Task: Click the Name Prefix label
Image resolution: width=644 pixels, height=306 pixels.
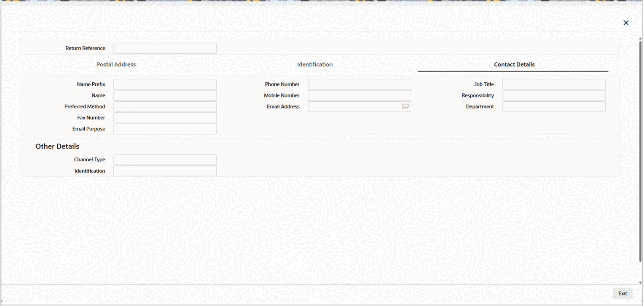Action: pos(91,84)
